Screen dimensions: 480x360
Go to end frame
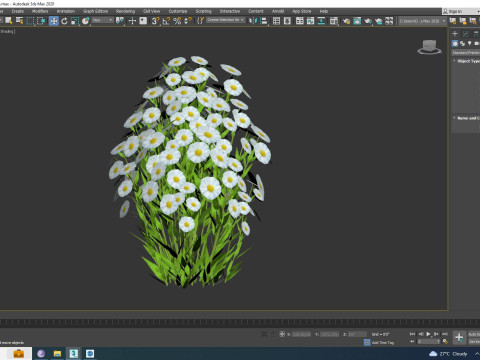pyautogui.click(x=445, y=334)
